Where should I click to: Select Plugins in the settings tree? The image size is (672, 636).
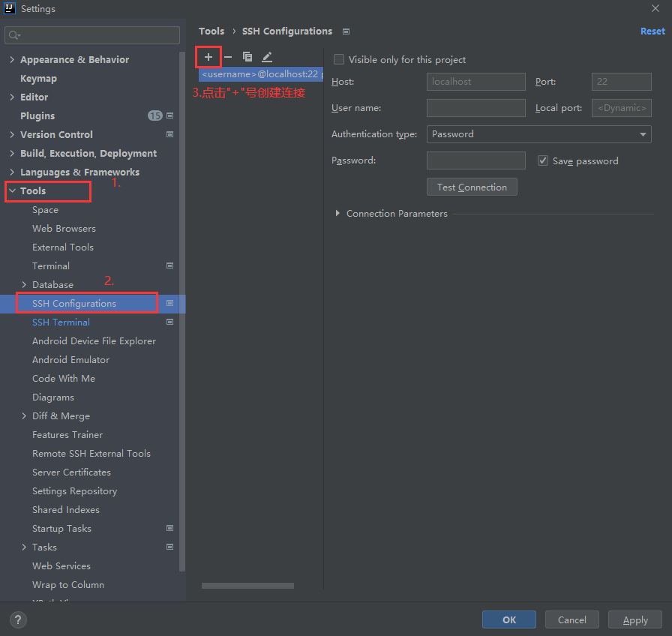coord(37,115)
